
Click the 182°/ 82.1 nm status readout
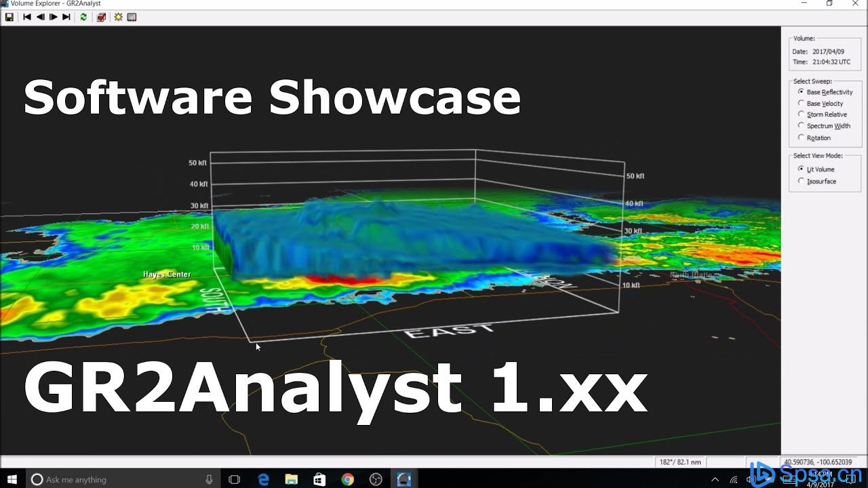680,462
